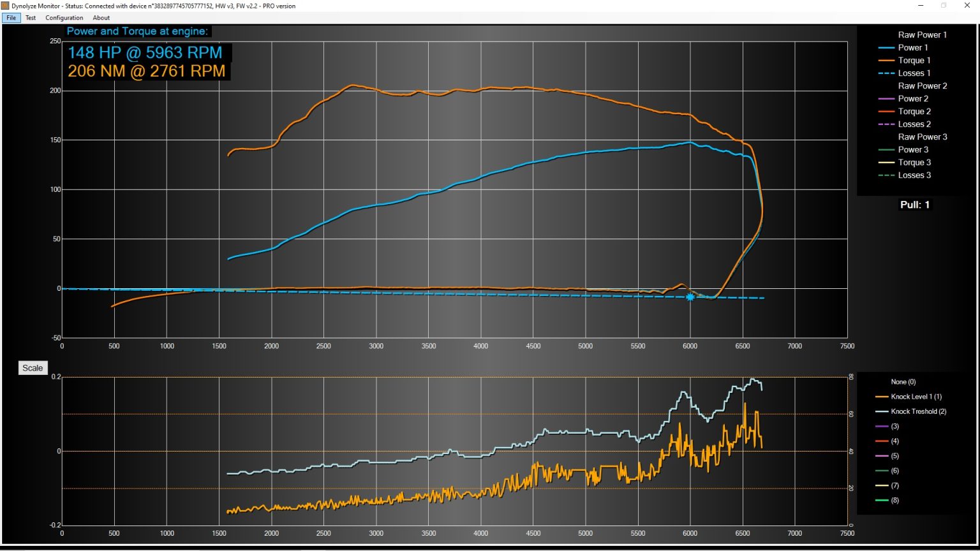Click the blue marker on the losses curve
980x551 pixels.
(690, 297)
